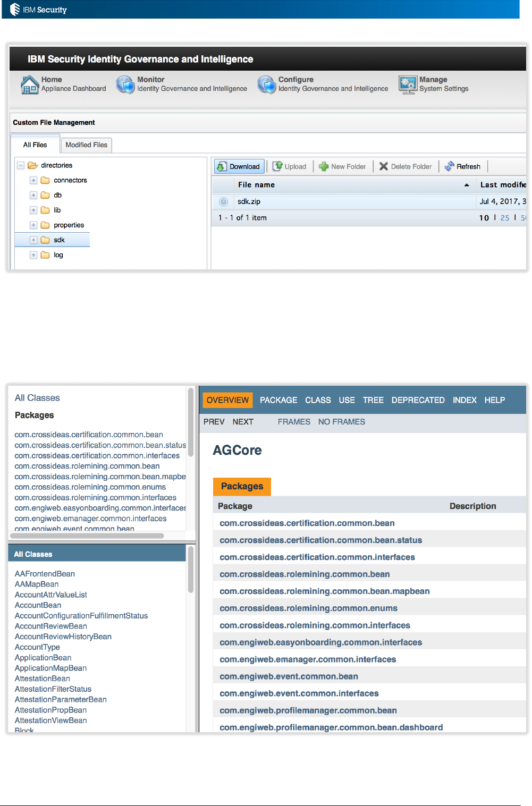Click the lib folder icon
The height and width of the screenshot is (806, 532).
click(x=45, y=210)
